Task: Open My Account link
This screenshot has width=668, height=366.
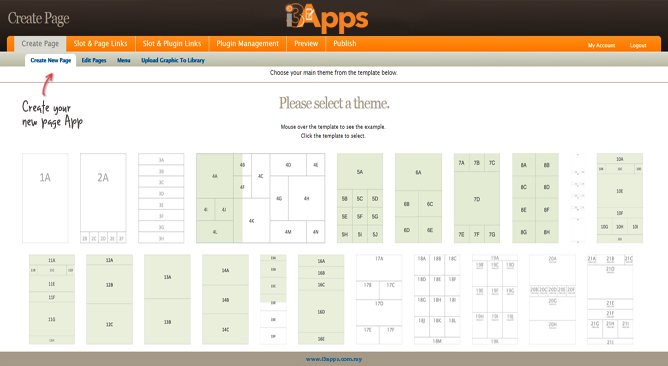Action: (x=601, y=45)
